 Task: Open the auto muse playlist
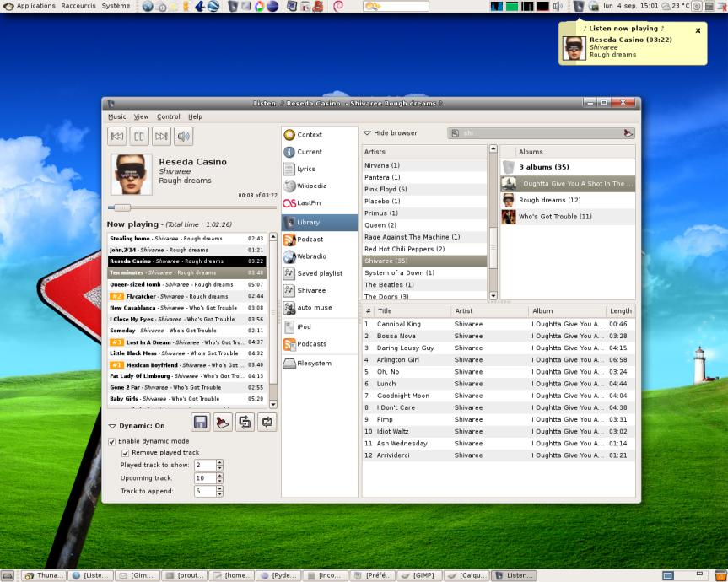320,307
